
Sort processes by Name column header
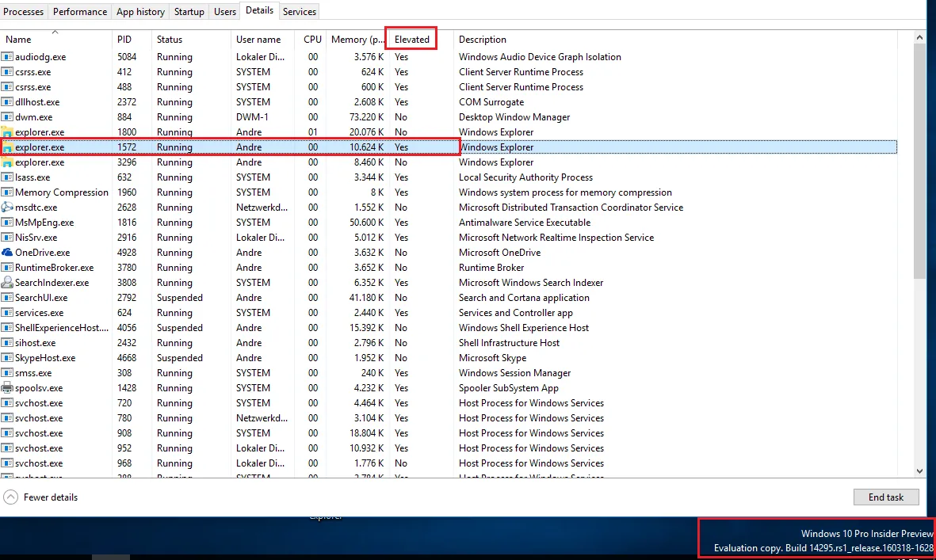click(55, 40)
